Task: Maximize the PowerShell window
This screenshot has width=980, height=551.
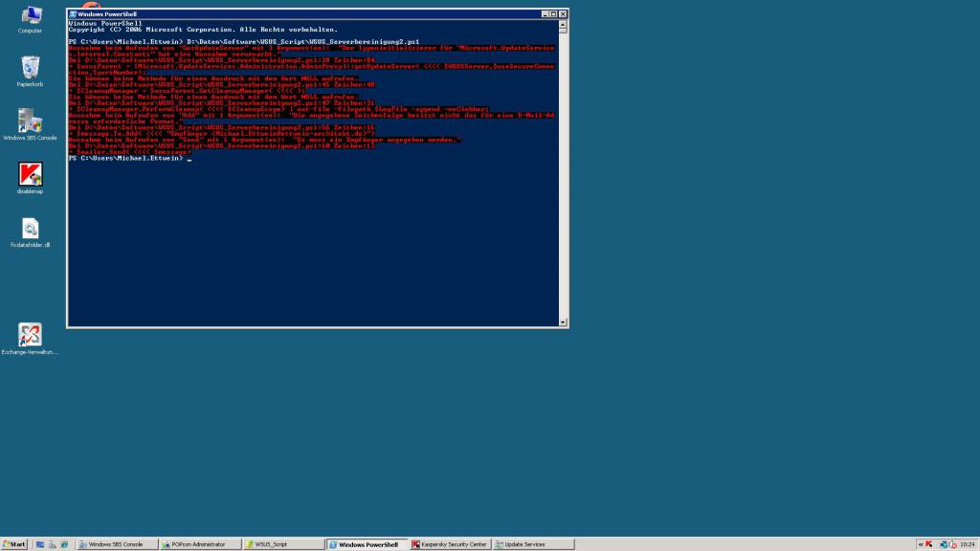Action: (x=553, y=13)
